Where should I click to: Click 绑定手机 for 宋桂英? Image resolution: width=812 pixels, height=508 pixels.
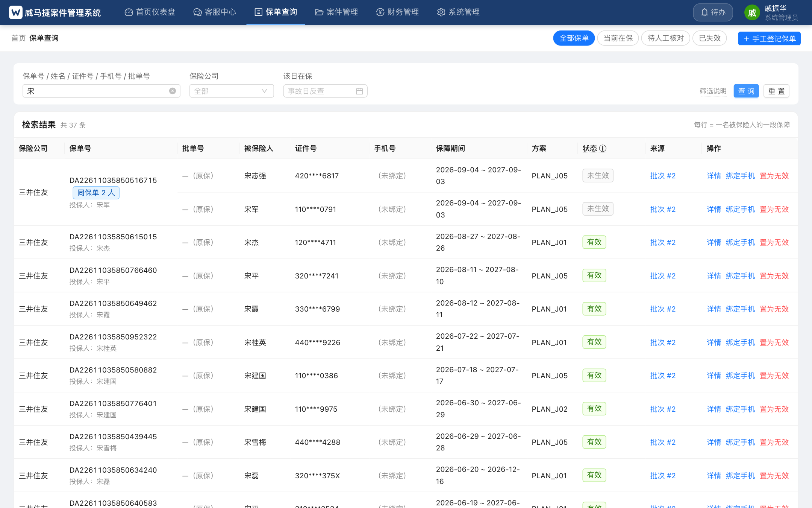tap(740, 342)
